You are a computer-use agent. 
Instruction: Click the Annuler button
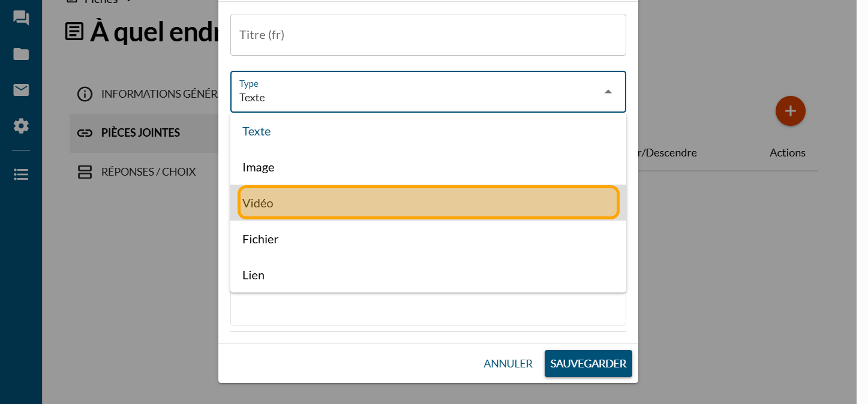(507, 364)
